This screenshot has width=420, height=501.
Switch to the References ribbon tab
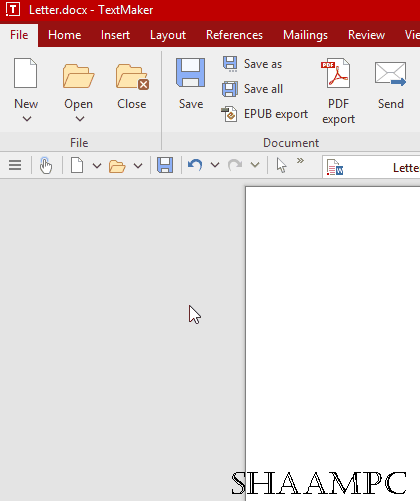point(234,35)
